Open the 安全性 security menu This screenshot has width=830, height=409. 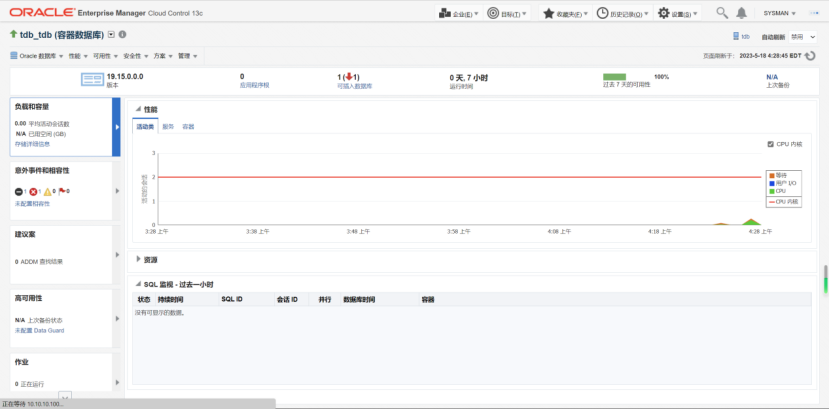pos(135,56)
